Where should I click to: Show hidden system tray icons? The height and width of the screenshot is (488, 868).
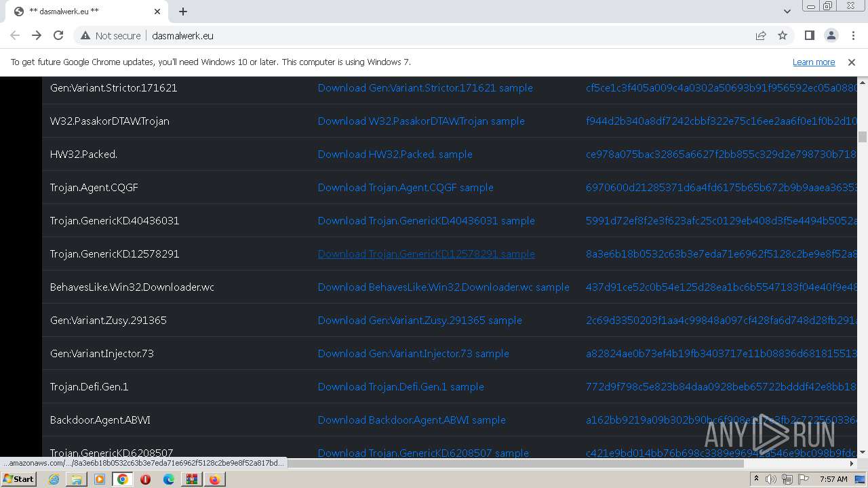pos(756,479)
